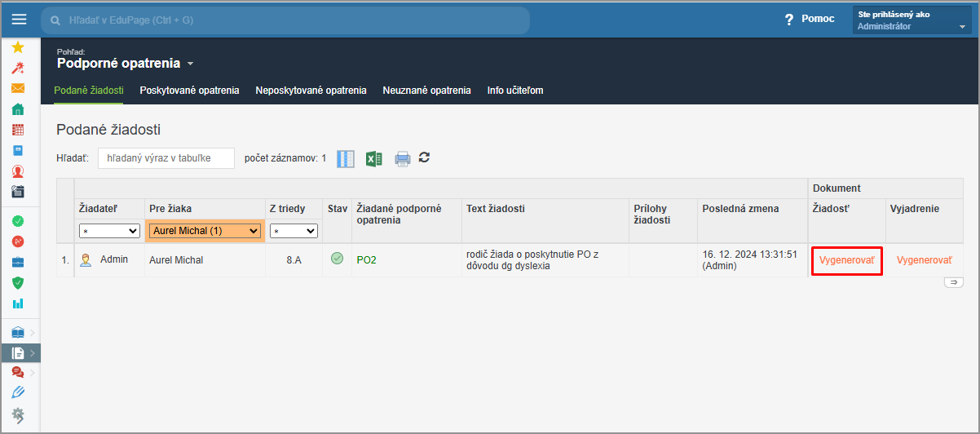Open the Pre žiaka filter showing Aurel Michal

205,231
